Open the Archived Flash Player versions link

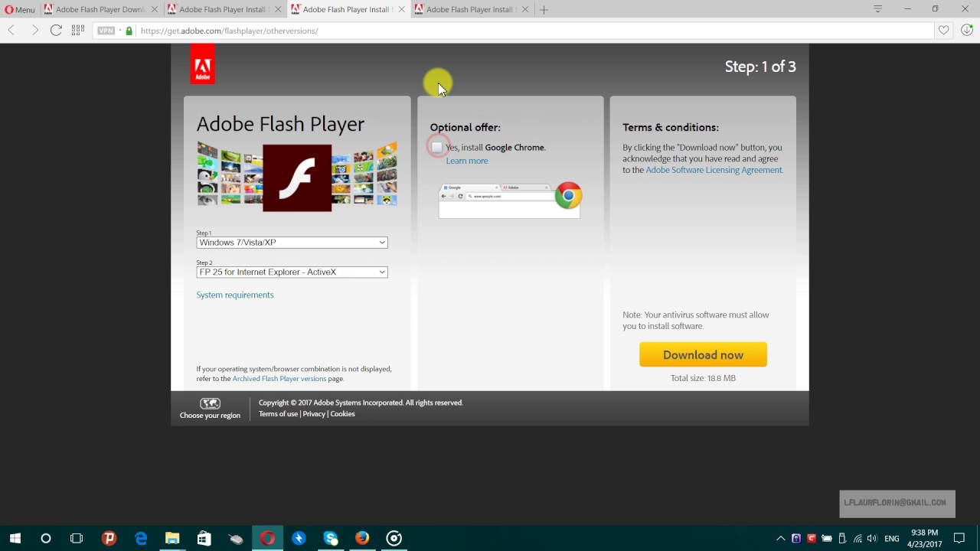tap(279, 379)
